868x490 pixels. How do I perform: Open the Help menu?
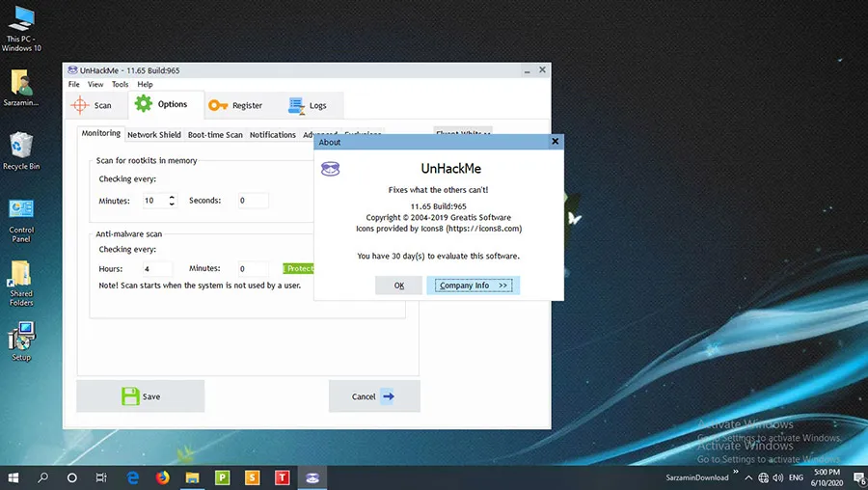tap(145, 84)
